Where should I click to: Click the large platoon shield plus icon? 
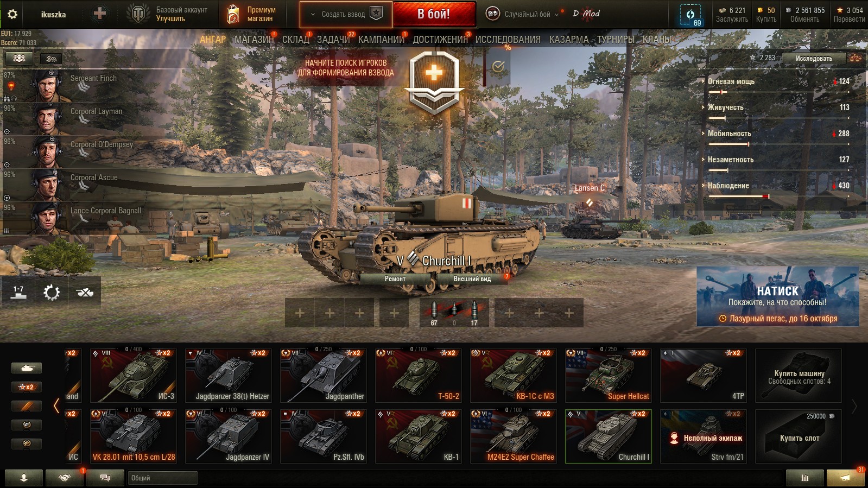click(434, 80)
